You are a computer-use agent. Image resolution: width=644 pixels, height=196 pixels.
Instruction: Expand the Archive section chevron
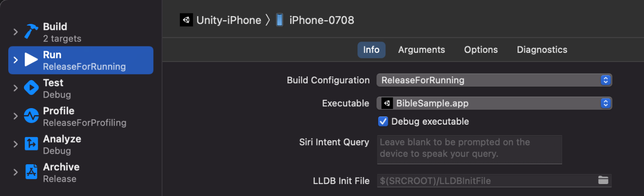[x=15, y=172]
